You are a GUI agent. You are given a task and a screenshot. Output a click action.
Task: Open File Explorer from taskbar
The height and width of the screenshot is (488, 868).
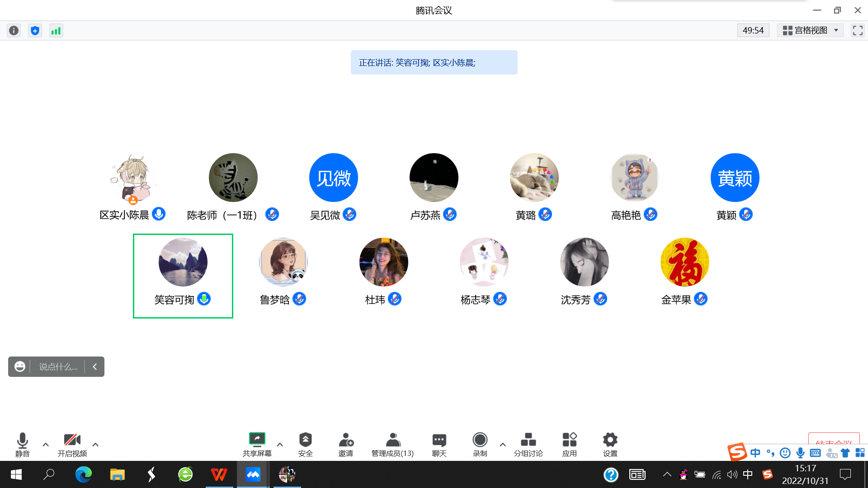pos(118,474)
